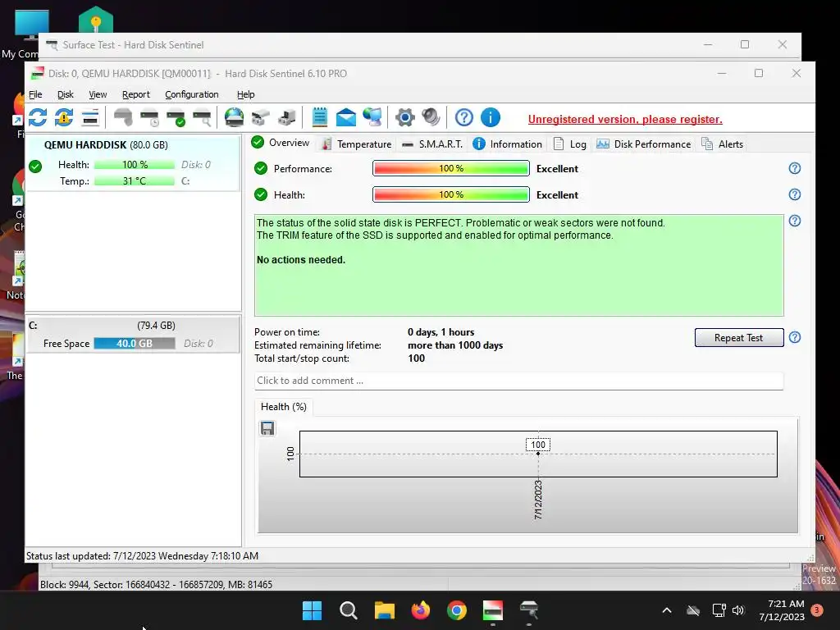
Task: Click the Unregistered version, please register link
Action: coord(625,120)
